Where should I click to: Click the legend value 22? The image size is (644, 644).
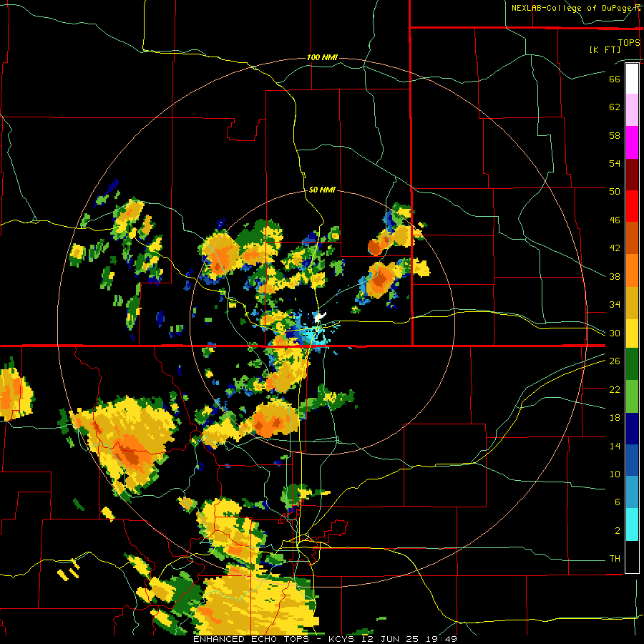(x=615, y=389)
